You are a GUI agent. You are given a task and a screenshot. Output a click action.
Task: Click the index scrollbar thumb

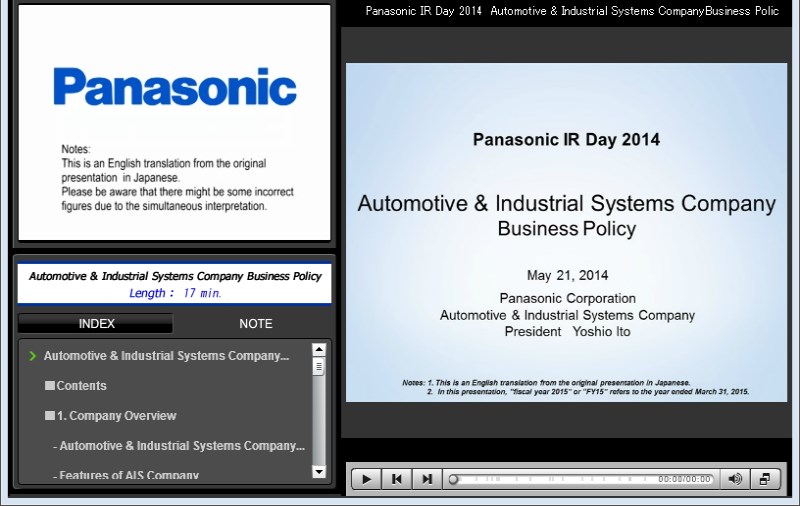click(319, 367)
